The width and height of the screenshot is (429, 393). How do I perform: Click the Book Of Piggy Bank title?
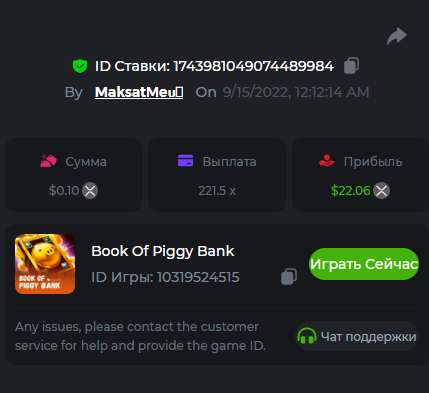[163, 251]
